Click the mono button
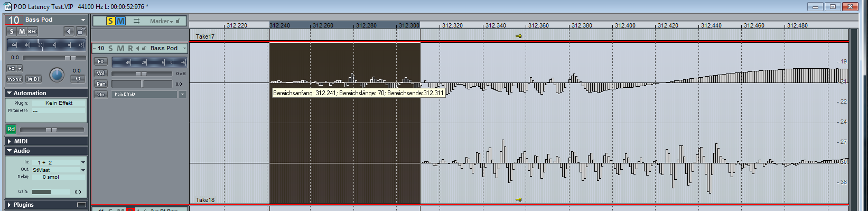Viewport: 868px width, 211px height. 14,79
